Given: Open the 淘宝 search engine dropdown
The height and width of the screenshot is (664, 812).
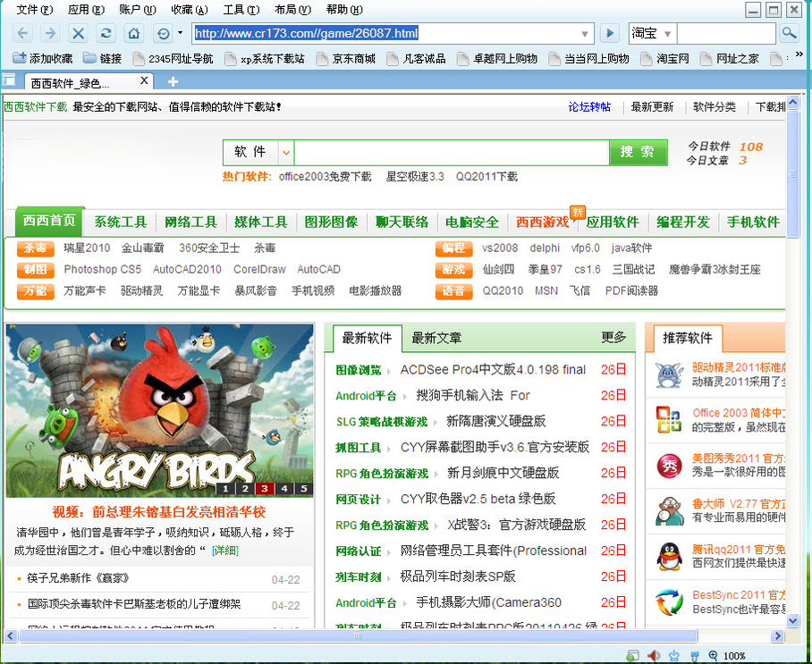Looking at the screenshot, I should pyautogui.click(x=667, y=34).
